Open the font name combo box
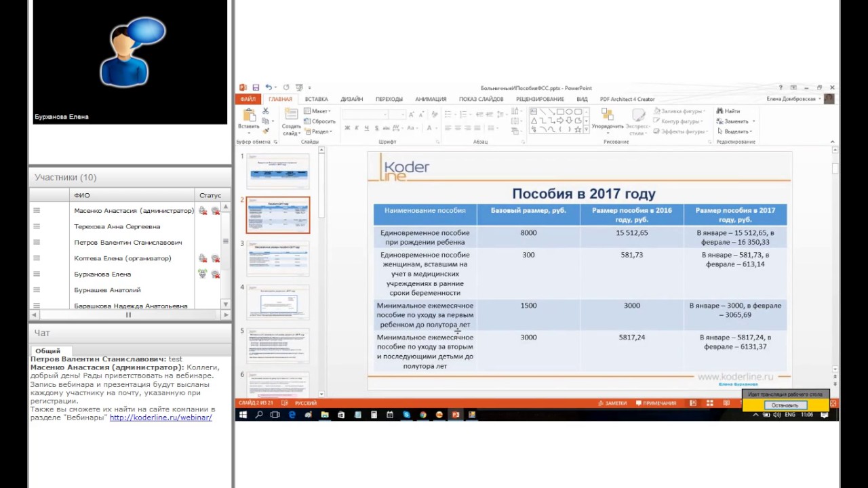This screenshot has height=488, width=868. [366, 115]
